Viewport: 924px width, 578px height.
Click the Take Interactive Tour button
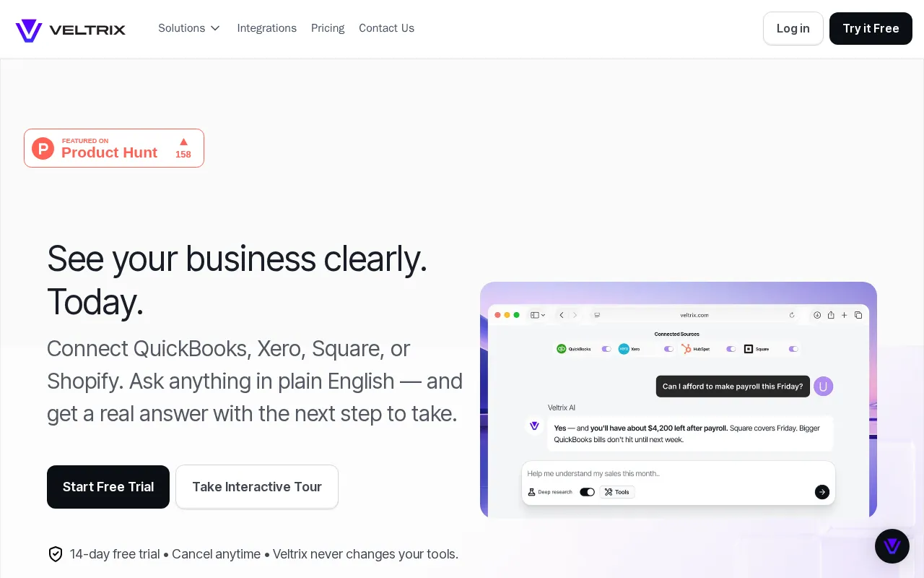pos(257,487)
